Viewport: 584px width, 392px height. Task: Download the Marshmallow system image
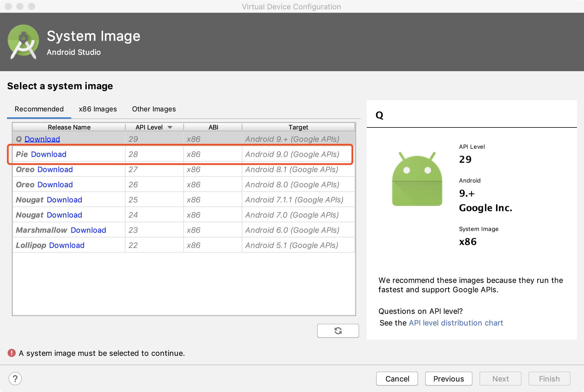(x=88, y=230)
